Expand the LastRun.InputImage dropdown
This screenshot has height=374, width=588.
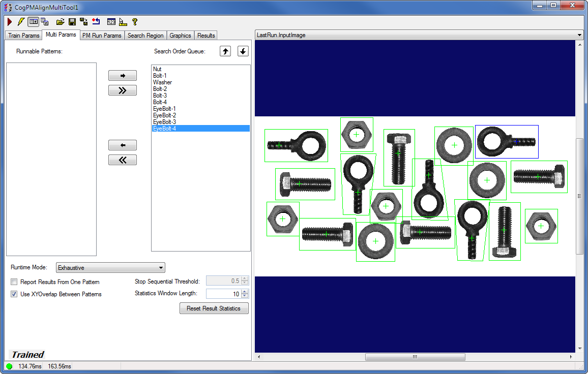tap(579, 35)
